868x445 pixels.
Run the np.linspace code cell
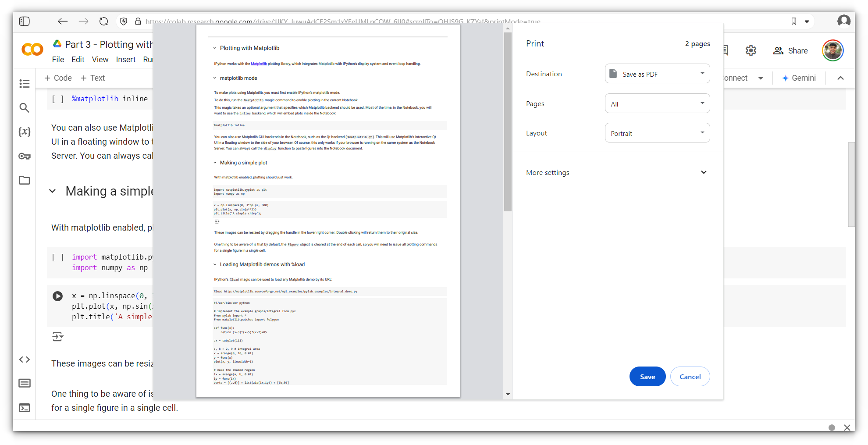pyautogui.click(x=57, y=296)
